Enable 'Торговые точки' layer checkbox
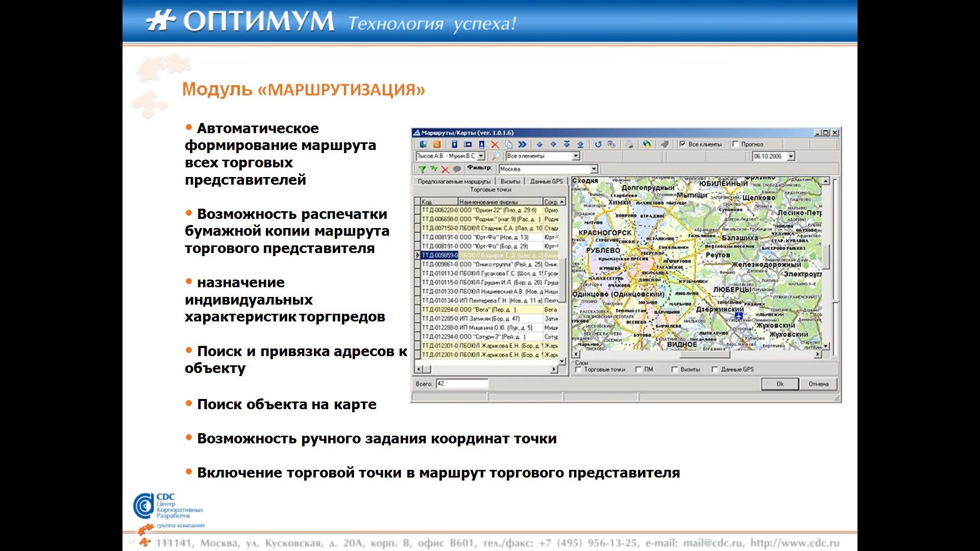Viewport: 980px width, 551px height. click(578, 369)
